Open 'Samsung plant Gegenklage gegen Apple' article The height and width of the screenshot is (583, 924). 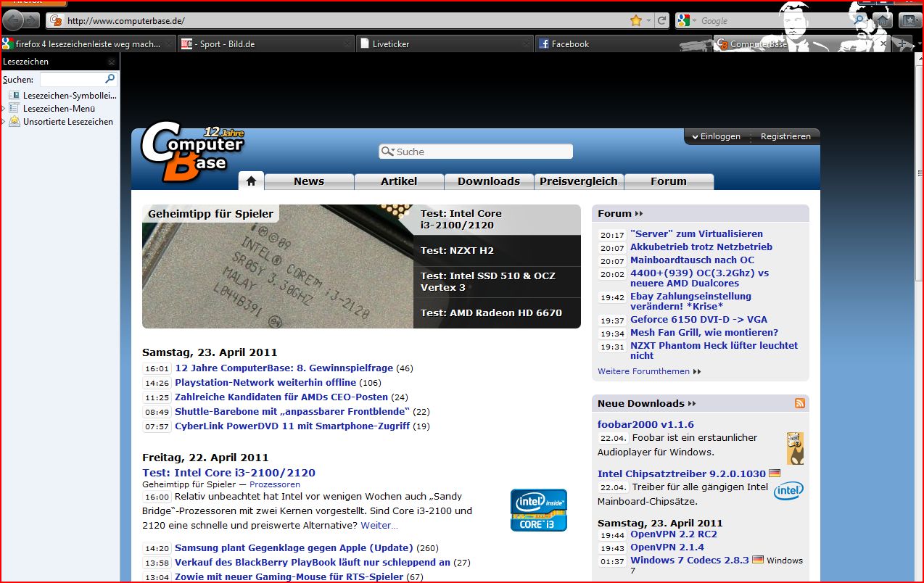tap(294, 548)
